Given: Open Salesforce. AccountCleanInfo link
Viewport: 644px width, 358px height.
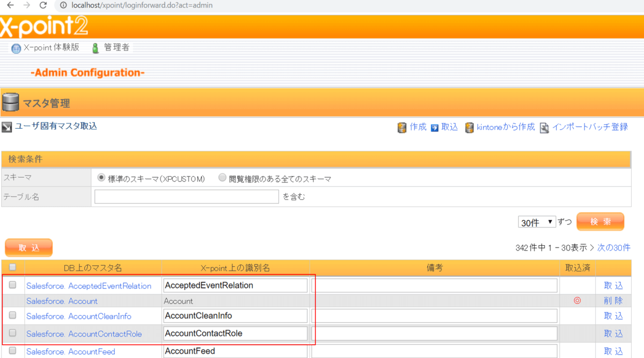Looking at the screenshot, I should pyautogui.click(x=78, y=316).
